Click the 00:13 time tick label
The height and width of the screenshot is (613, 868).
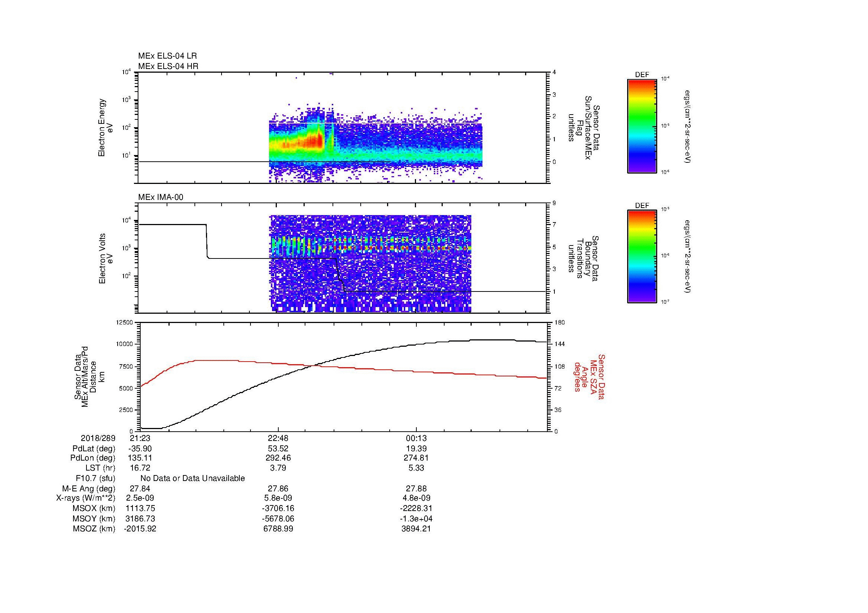point(416,438)
